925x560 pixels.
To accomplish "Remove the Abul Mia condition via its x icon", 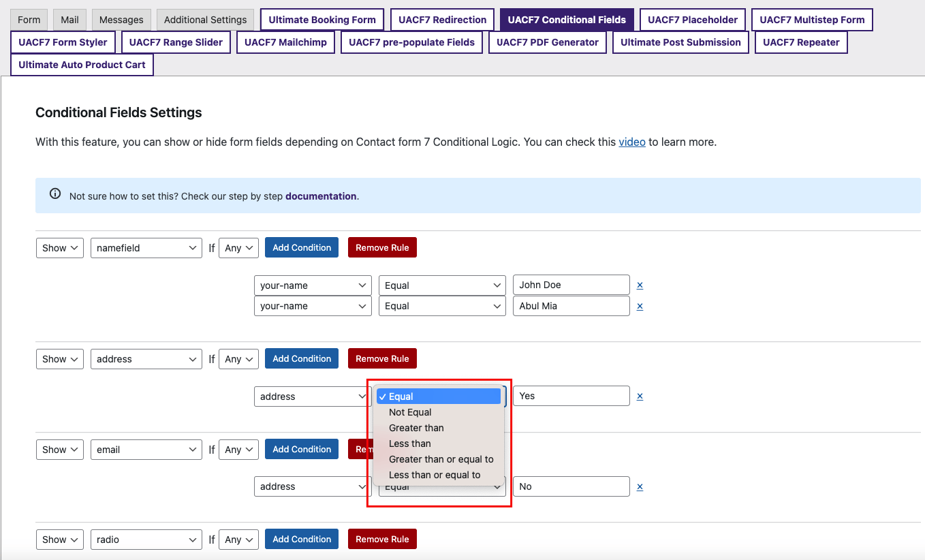I will [x=640, y=306].
